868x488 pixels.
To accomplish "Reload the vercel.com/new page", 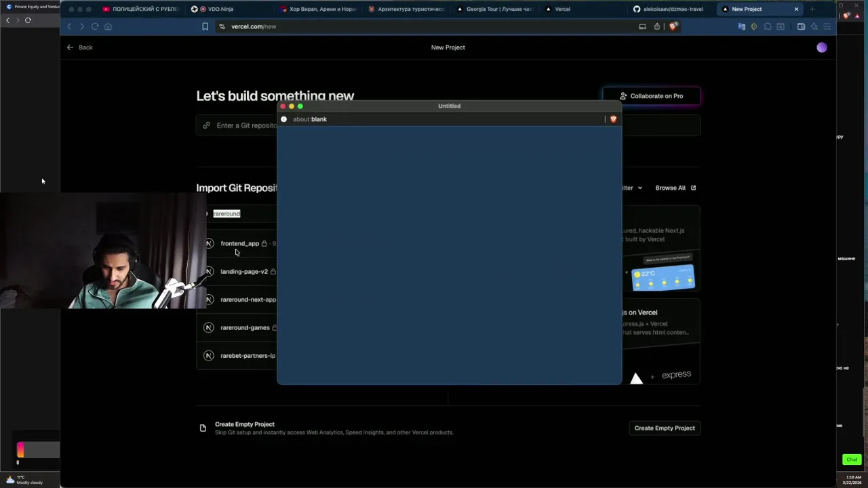I will click(95, 26).
